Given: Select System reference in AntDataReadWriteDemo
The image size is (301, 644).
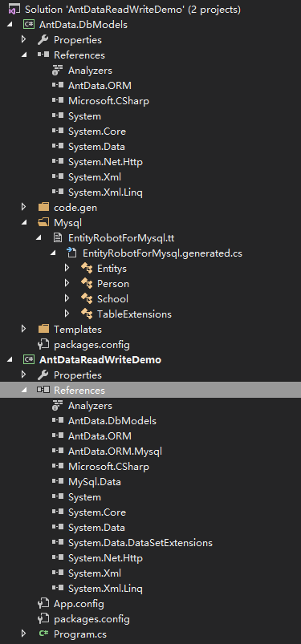Looking at the screenshot, I should [85, 497].
